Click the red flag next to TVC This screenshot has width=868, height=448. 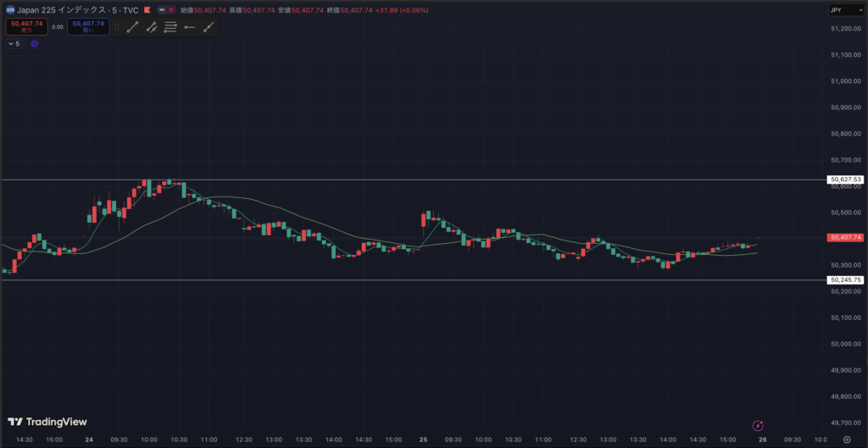pyautogui.click(x=147, y=10)
